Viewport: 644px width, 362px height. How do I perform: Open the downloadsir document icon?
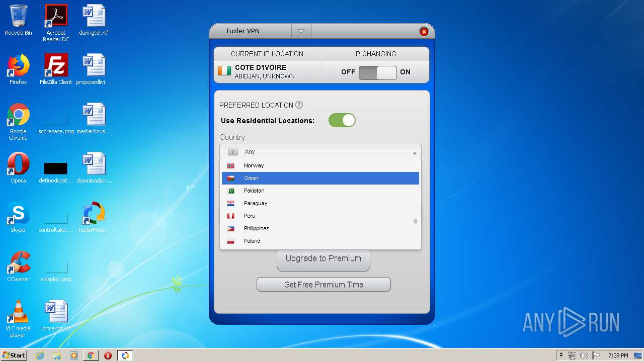point(94,168)
